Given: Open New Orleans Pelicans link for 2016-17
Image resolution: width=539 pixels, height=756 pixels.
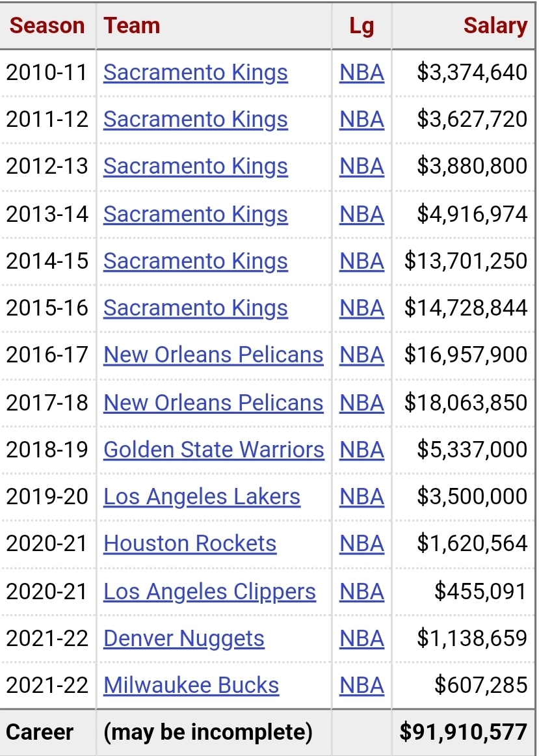Looking at the screenshot, I should [213, 355].
